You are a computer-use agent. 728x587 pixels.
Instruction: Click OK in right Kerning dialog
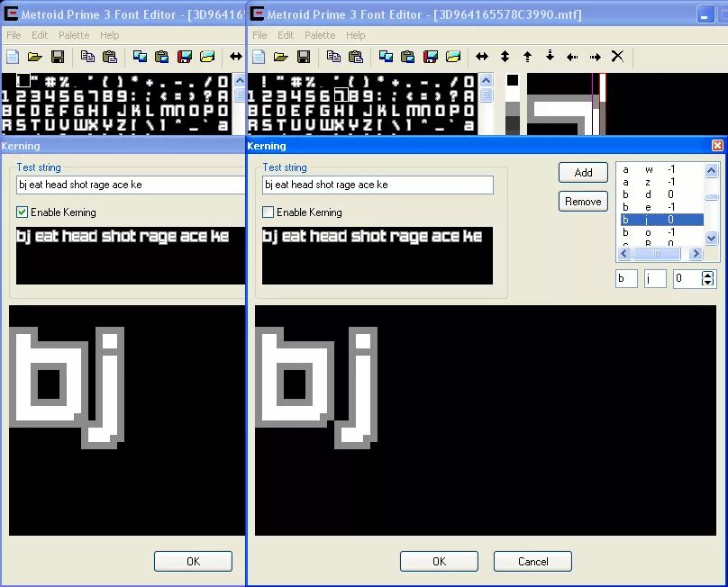point(439,562)
